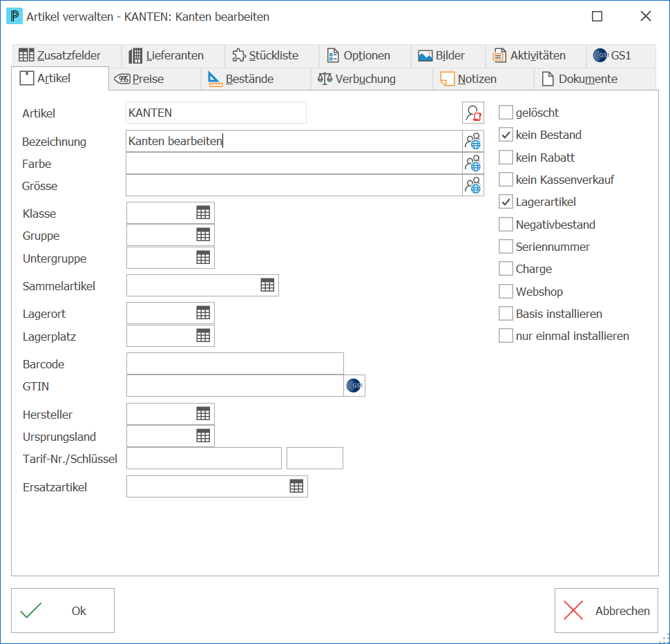
Task: Confirm with the Ok button
Action: (63, 610)
